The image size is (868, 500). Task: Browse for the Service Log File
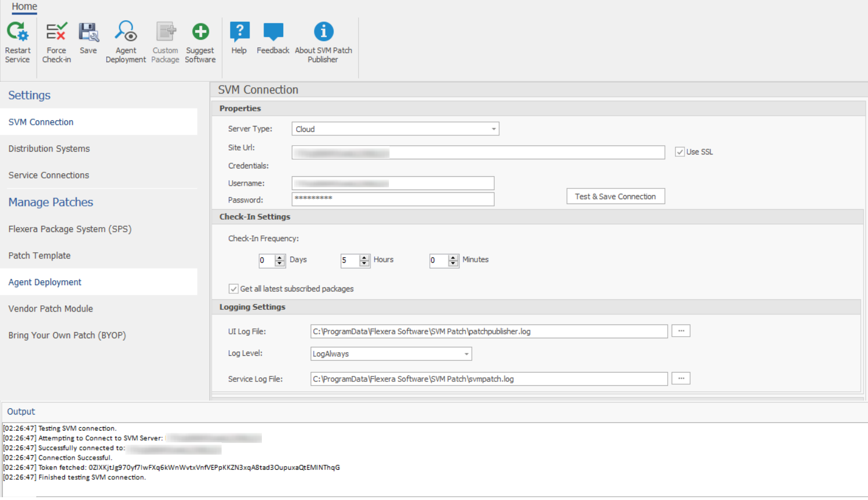tap(681, 379)
